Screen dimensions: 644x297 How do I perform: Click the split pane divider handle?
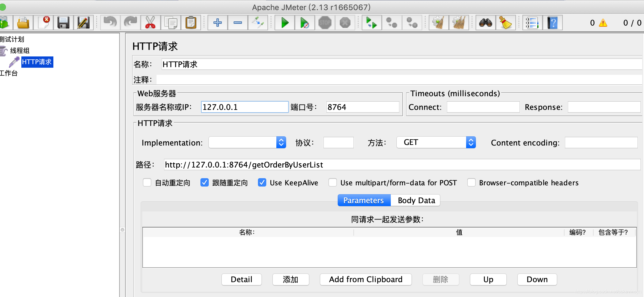(122, 230)
